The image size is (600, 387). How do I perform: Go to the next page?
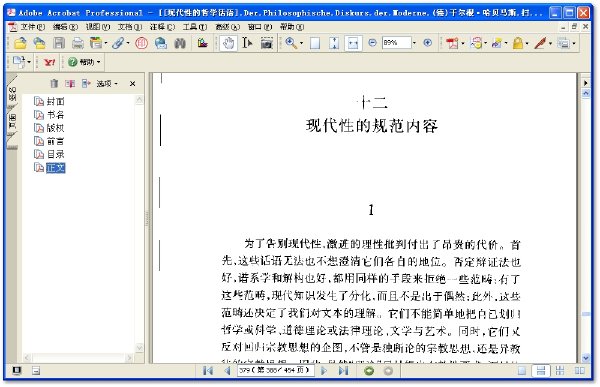(x=324, y=371)
